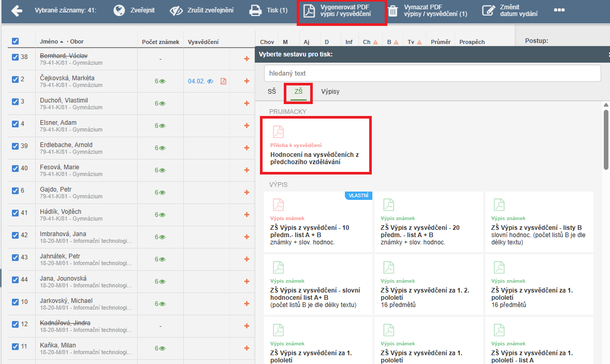This screenshot has height=364, width=610.
Task: Uncheck checkbox for Duchoň, Vlastimil
Action: (x=15, y=101)
